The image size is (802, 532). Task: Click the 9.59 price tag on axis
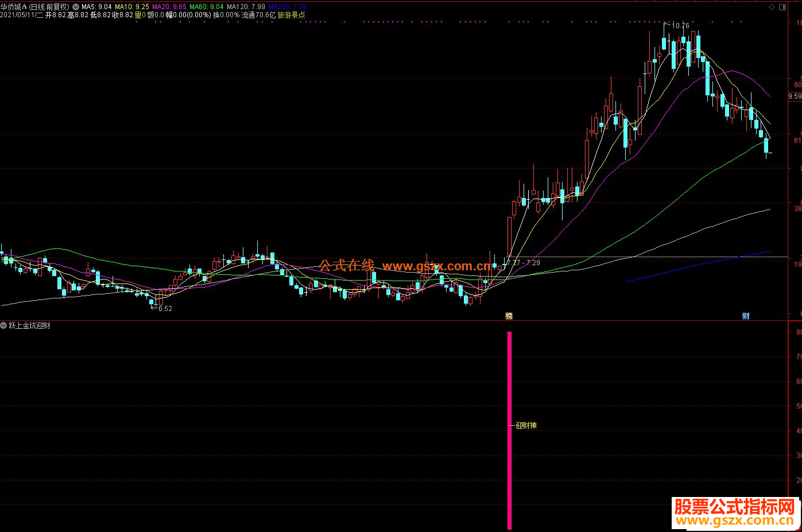click(x=795, y=96)
